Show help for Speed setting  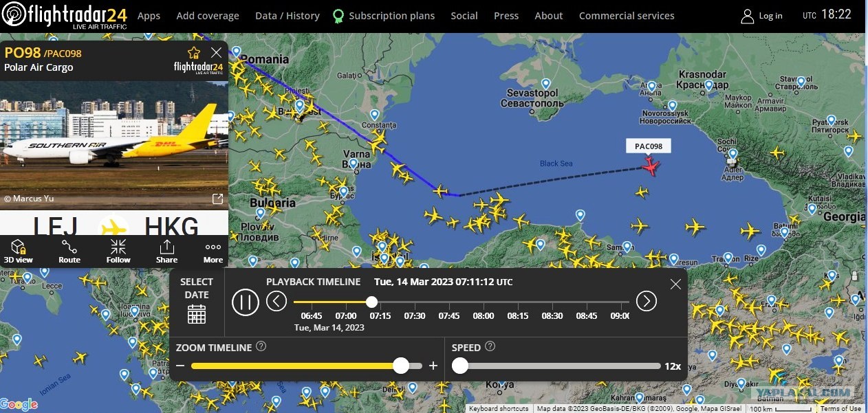coord(490,346)
